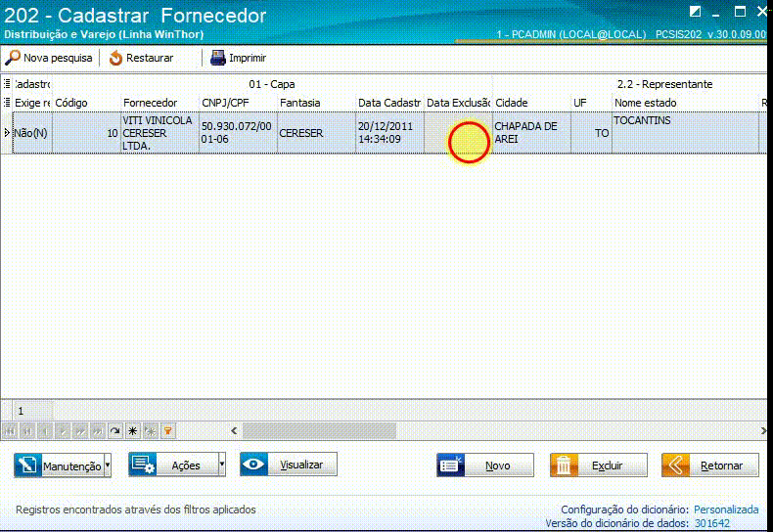Image resolution: width=773 pixels, height=532 pixels.
Task: Sort by the UF column header
Action: (591, 103)
